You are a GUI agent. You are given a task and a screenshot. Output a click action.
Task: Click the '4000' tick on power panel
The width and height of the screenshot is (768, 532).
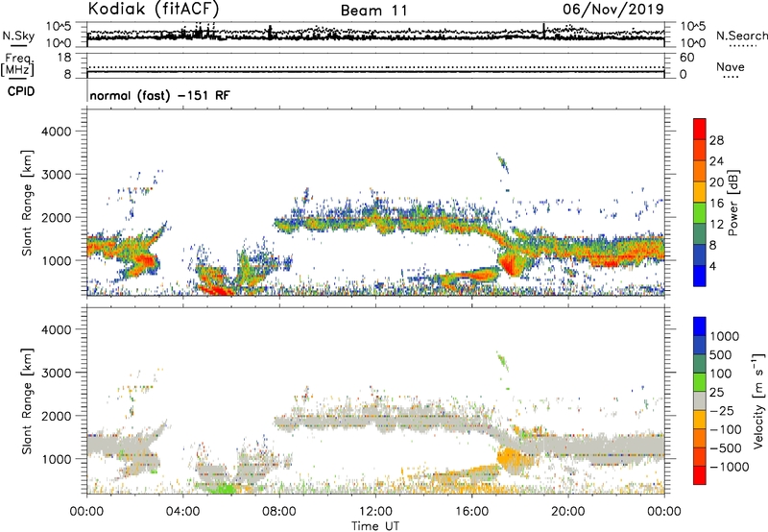tap(56, 132)
